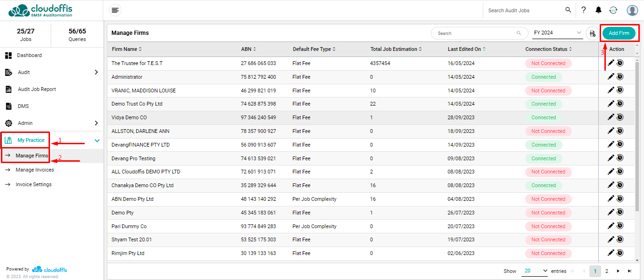Click the sync refresh icon in header
The width and height of the screenshot is (644, 280).
pyautogui.click(x=613, y=10)
